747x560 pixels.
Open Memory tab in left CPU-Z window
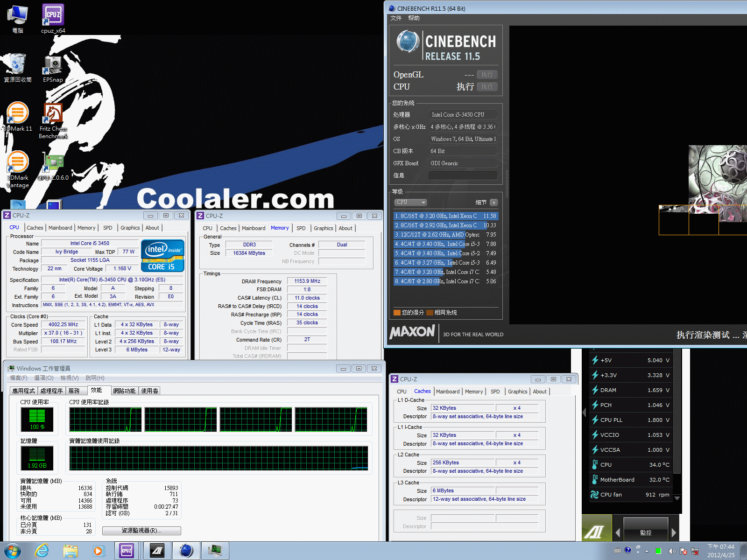[86, 228]
